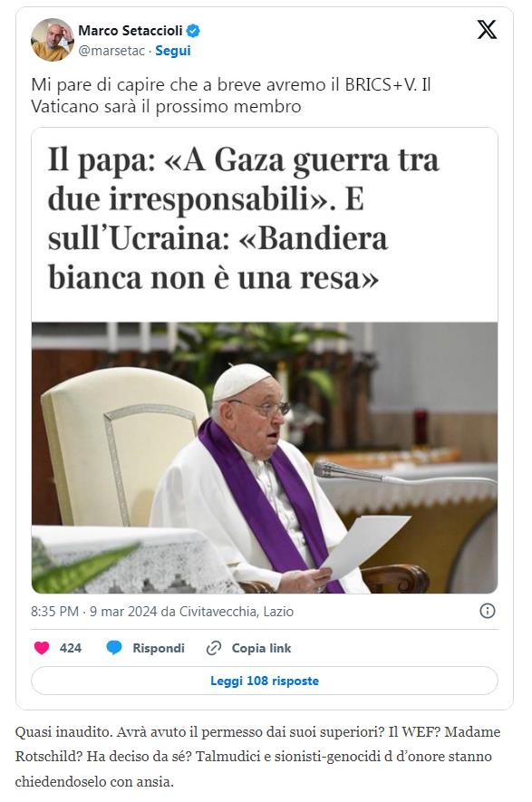Open the article headline about Gaza
532x802 pixels.
pos(244,218)
